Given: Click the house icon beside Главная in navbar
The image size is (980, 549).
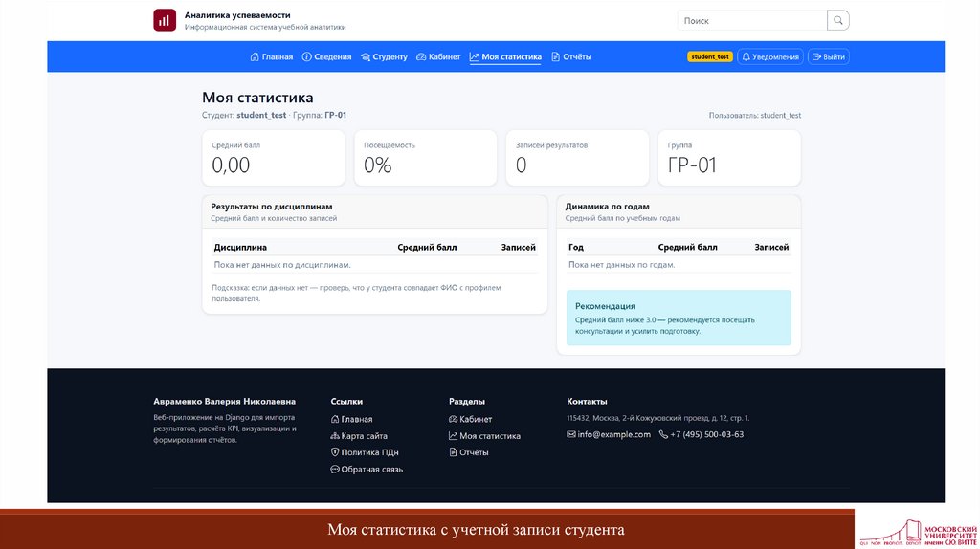Looking at the screenshot, I should pos(255,56).
